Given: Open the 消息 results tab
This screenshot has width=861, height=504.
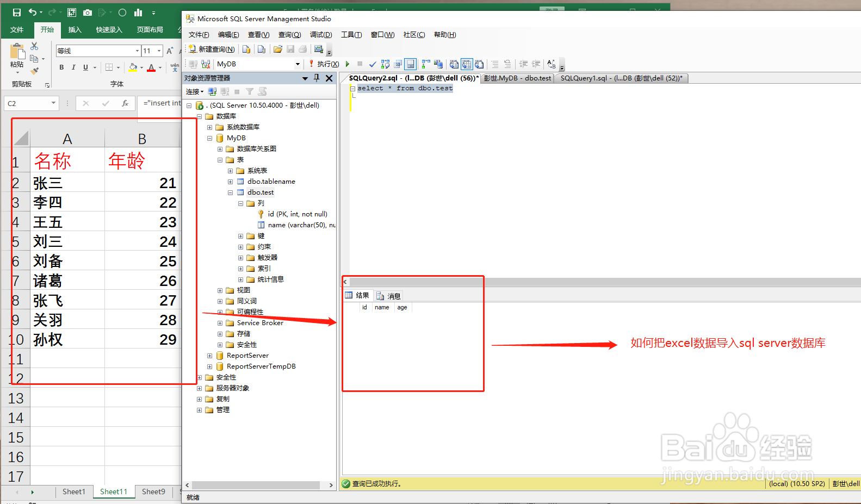Looking at the screenshot, I should (x=388, y=296).
